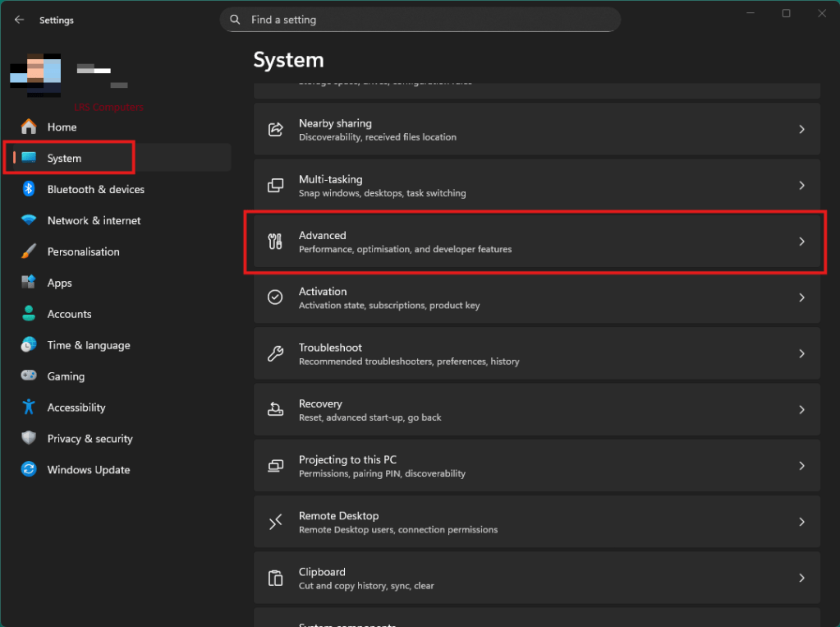Click the Recovery icon
The width and height of the screenshot is (840, 627).
276,410
